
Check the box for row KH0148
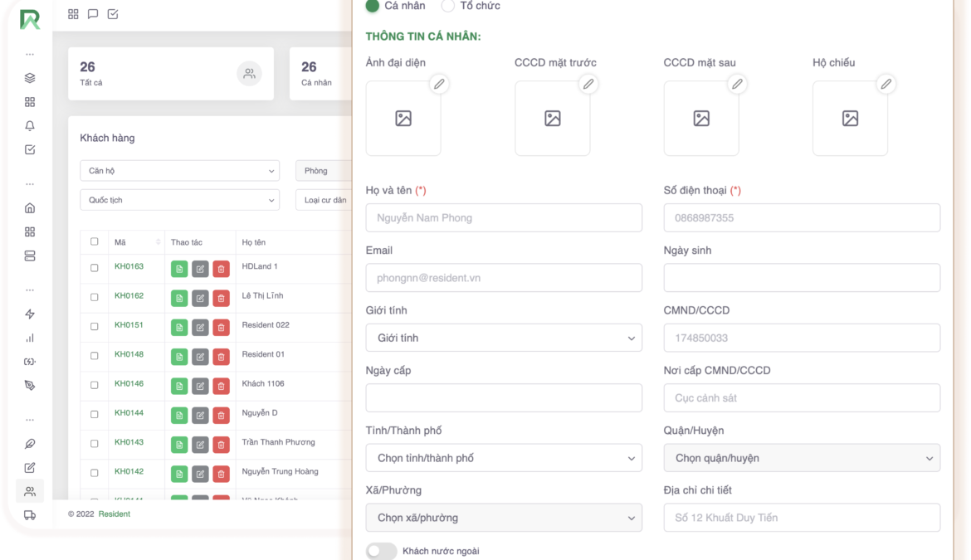click(x=94, y=355)
